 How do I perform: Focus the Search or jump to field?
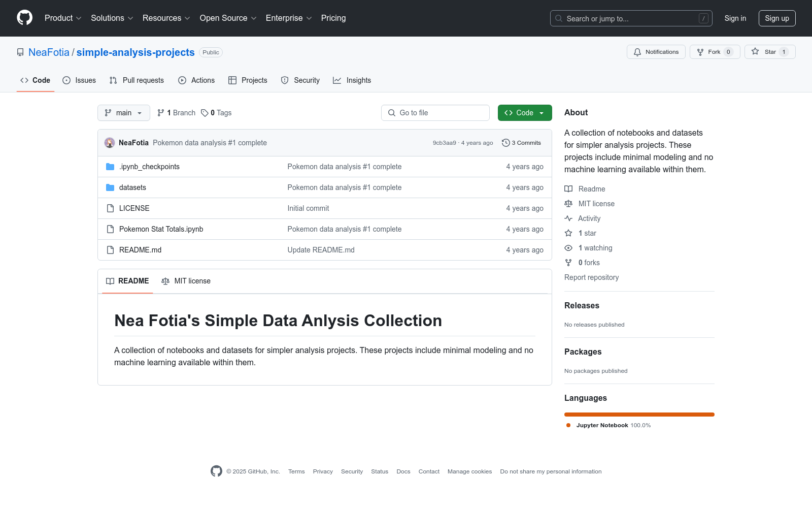point(631,18)
